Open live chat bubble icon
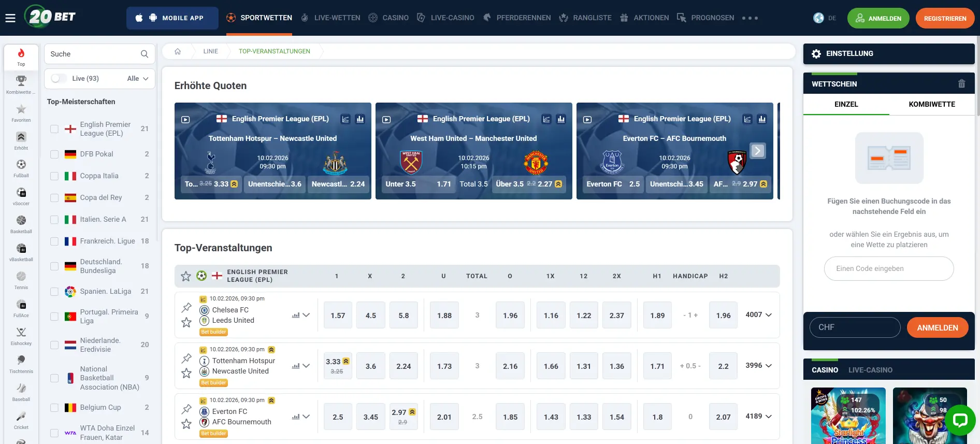Image resolution: width=980 pixels, height=444 pixels. 960,420
